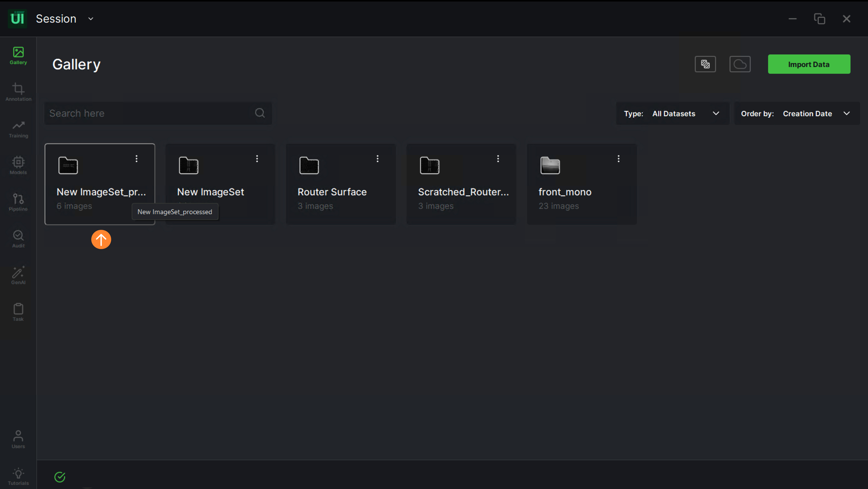Open the Tutorials lightbulb section

point(18,476)
